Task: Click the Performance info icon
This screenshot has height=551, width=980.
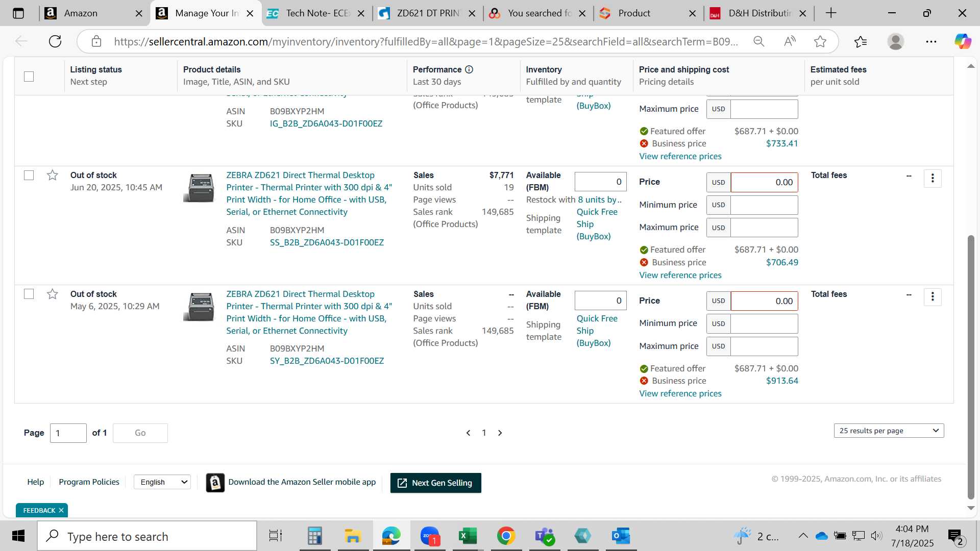Action: click(469, 69)
